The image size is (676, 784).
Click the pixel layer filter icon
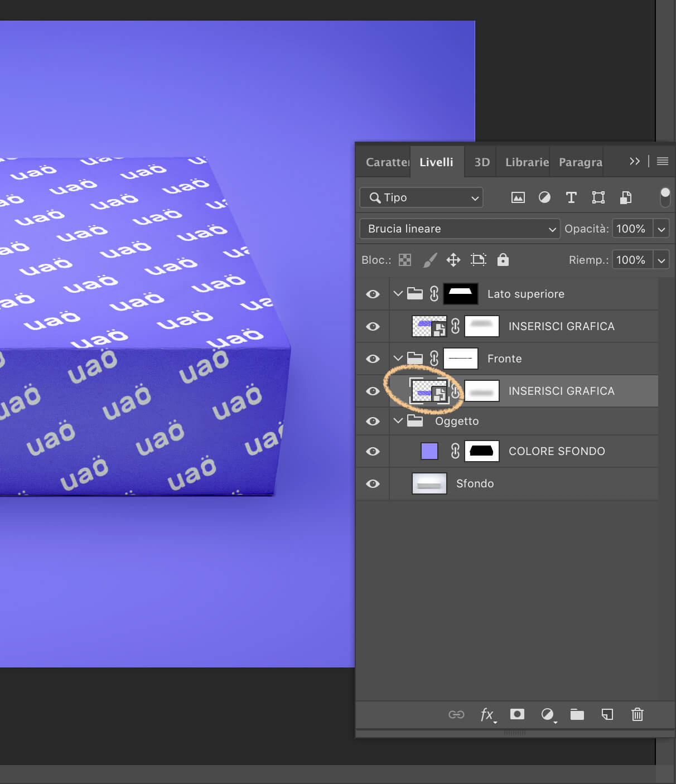pyautogui.click(x=518, y=197)
